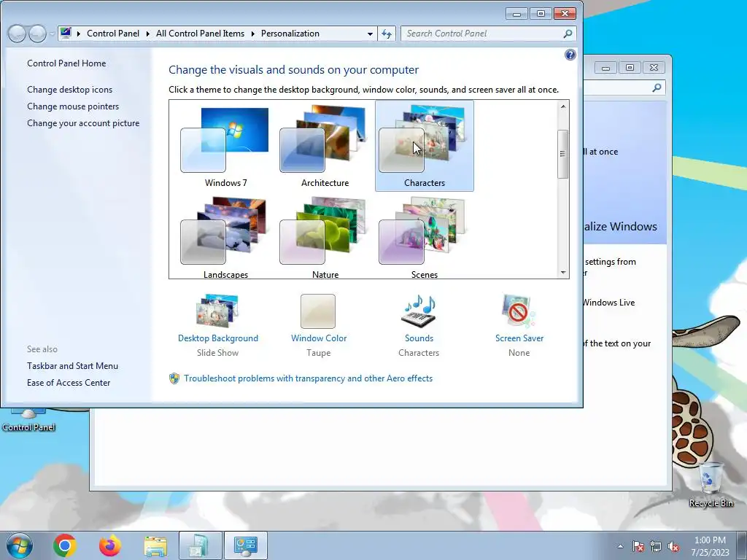Open Taskbar and Start Menu link
The height and width of the screenshot is (560, 747).
(x=72, y=366)
